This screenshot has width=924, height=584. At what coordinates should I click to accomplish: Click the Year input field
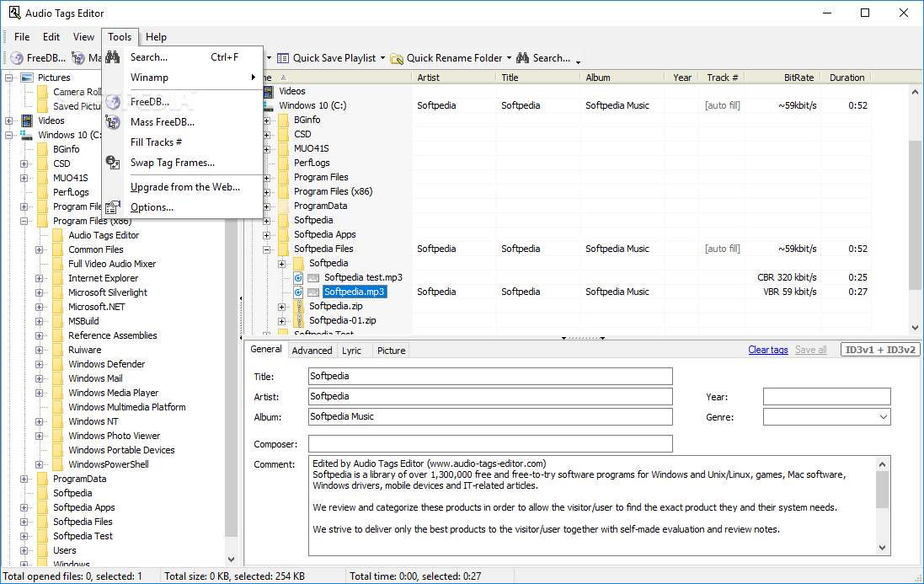(827, 397)
